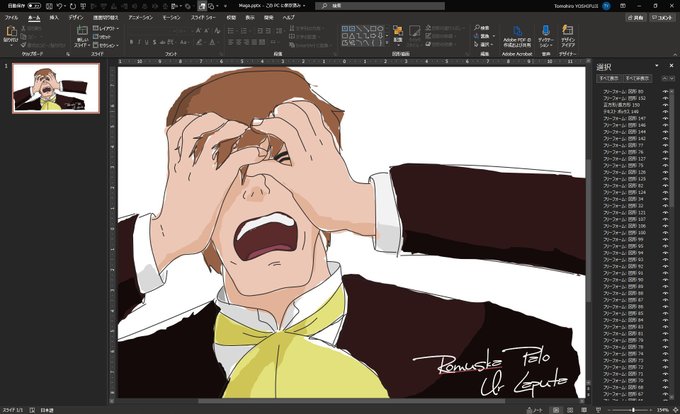Viewport: 680px width, 414px height.
Task: Click the Increase font size icon
Action: (198, 31)
